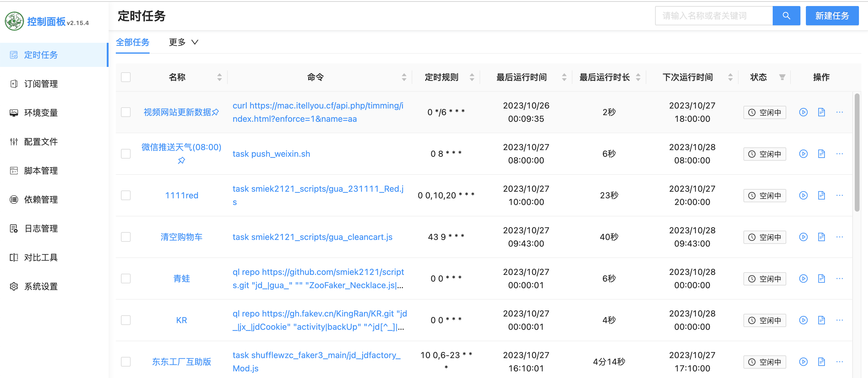The image size is (868, 378).
Task: Click the 空闲中 status tag for KR
Action: point(765,320)
